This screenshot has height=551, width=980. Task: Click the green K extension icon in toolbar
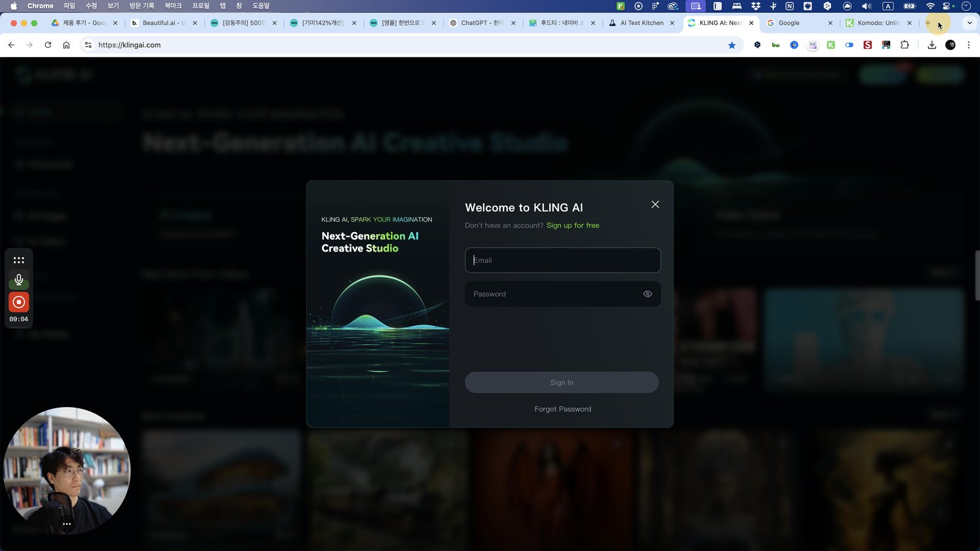(x=831, y=45)
